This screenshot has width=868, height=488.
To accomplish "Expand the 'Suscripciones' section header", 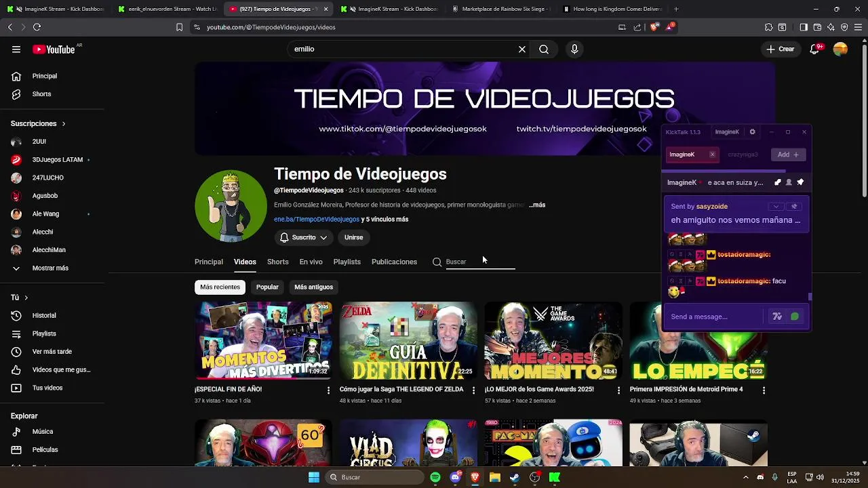I will click(x=38, y=123).
